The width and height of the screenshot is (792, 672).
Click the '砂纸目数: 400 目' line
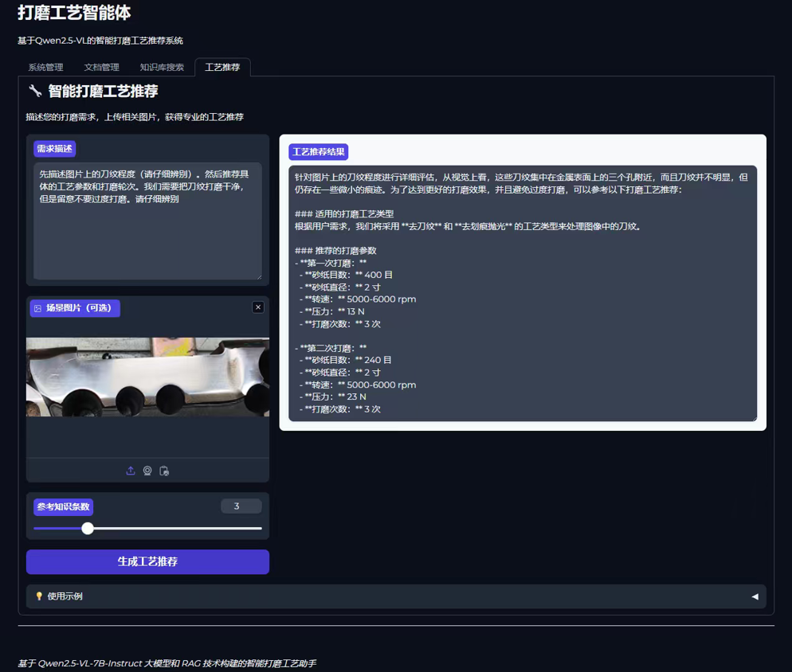pos(346,275)
